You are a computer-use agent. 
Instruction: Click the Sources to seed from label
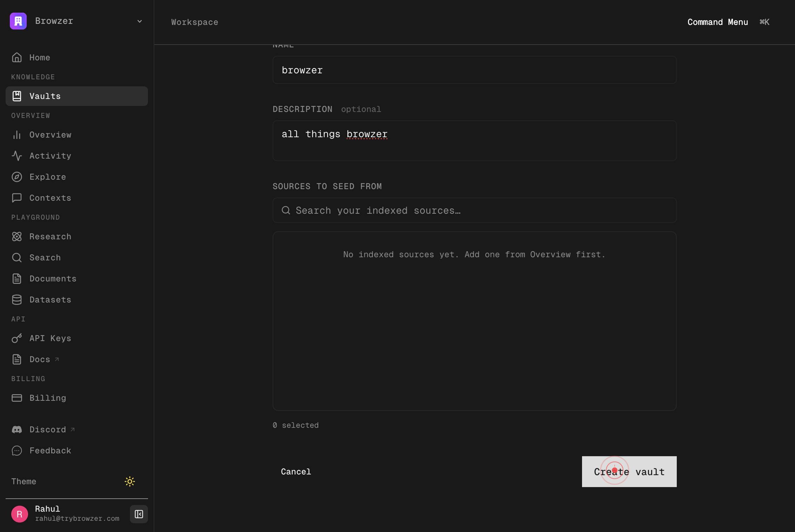pyautogui.click(x=327, y=186)
